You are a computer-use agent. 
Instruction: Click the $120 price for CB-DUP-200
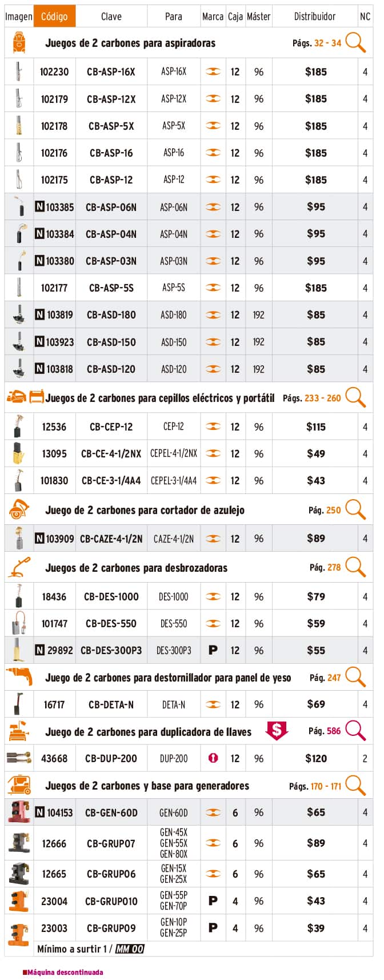click(316, 758)
